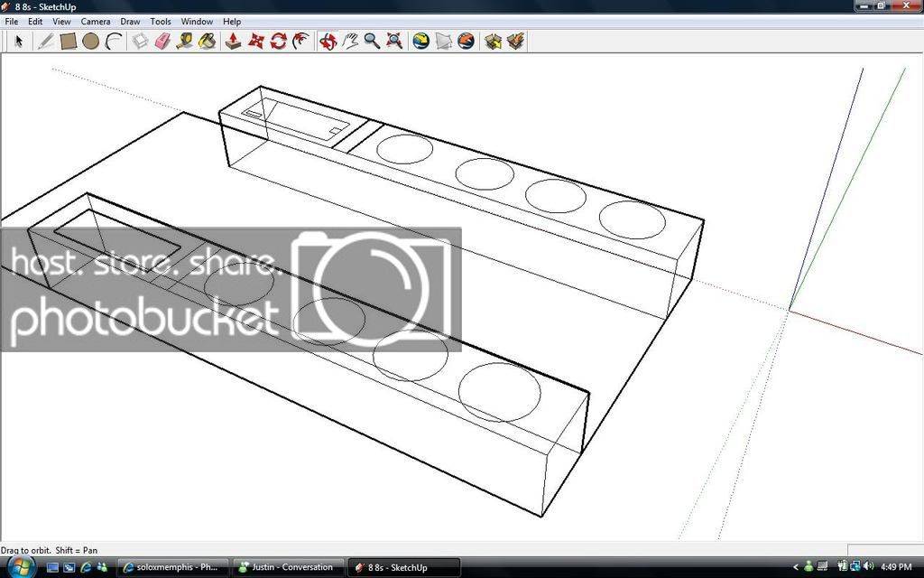Open the Tools menu
The width and height of the screenshot is (924, 578).
(161, 22)
